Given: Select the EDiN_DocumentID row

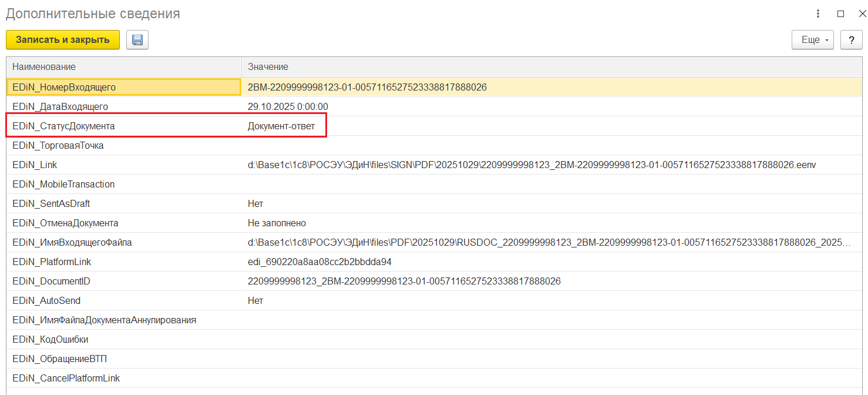Looking at the screenshot, I should pyautogui.click(x=51, y=281).
